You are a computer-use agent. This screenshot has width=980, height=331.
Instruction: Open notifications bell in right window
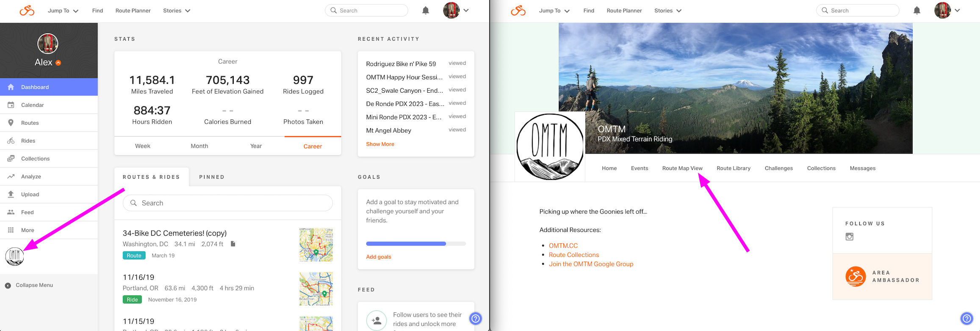click(917, 11)
